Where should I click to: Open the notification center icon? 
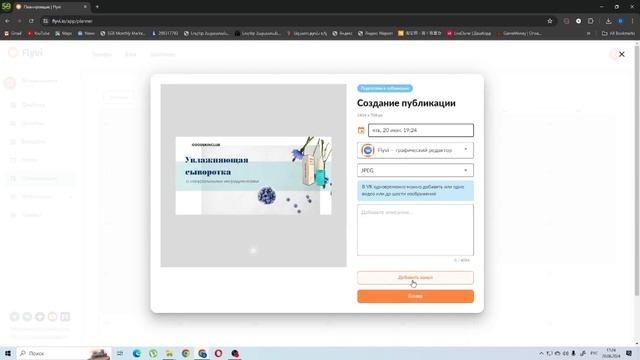point(629,353)
